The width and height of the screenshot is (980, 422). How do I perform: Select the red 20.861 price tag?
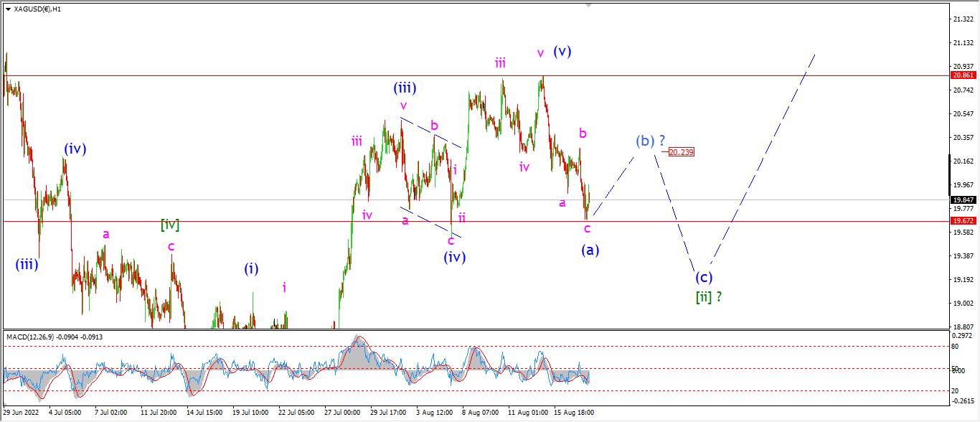(x=962, y=75)
